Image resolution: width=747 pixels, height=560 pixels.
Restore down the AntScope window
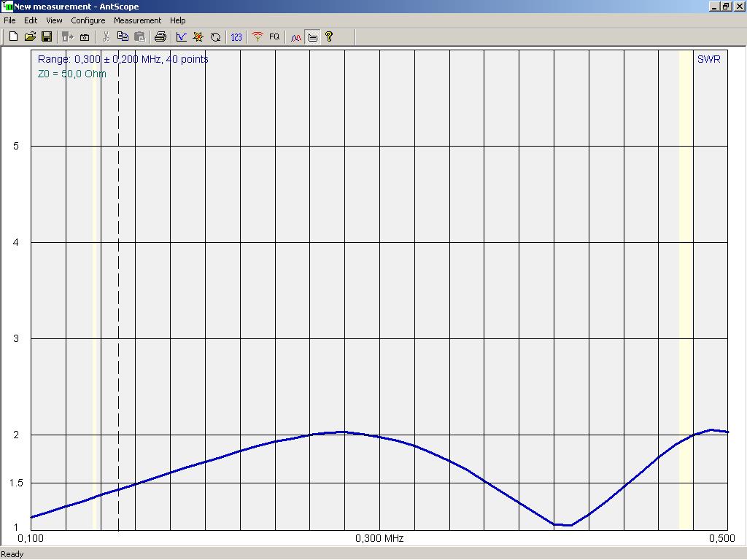pyautogui.click(x=726, y=7)
